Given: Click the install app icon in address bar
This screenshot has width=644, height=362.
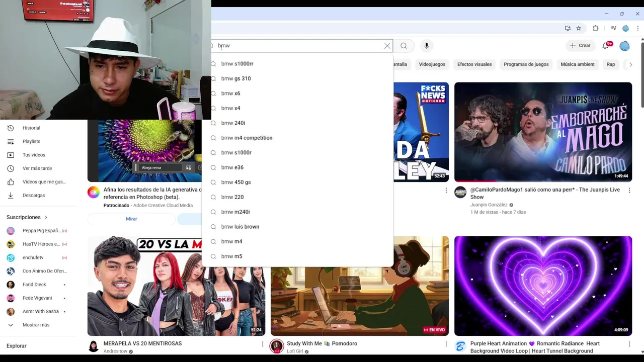Looking at the screenshot, I should (568, 28).
